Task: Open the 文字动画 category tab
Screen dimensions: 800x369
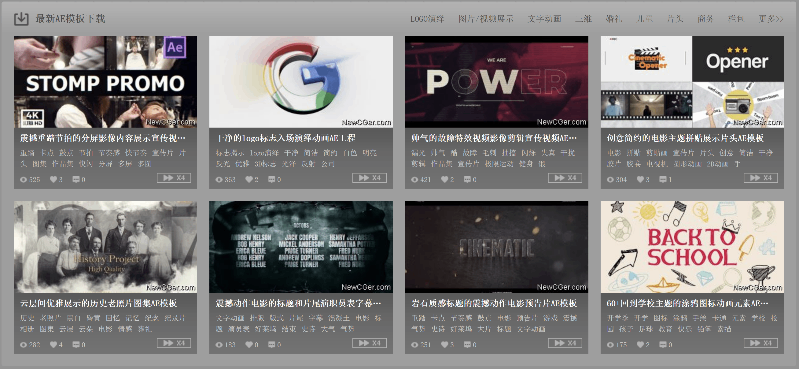Action: click(544, 19)
